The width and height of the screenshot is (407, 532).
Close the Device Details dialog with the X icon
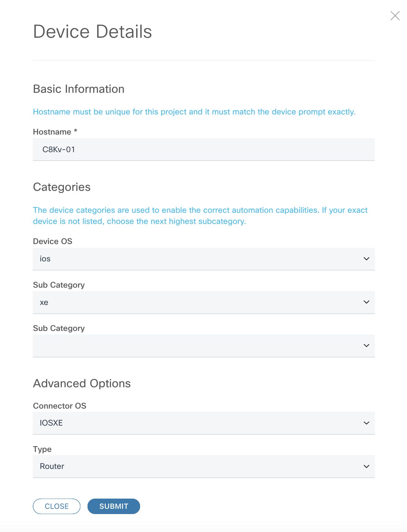click(395, 15)
